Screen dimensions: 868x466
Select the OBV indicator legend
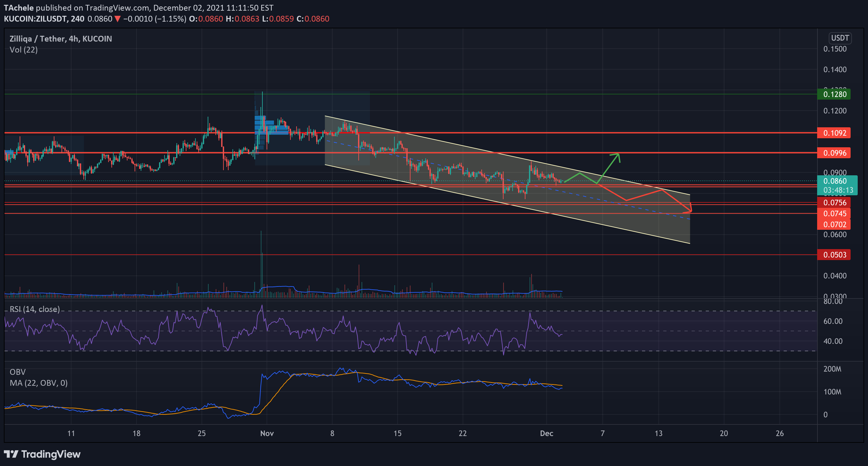pos(17,372)
